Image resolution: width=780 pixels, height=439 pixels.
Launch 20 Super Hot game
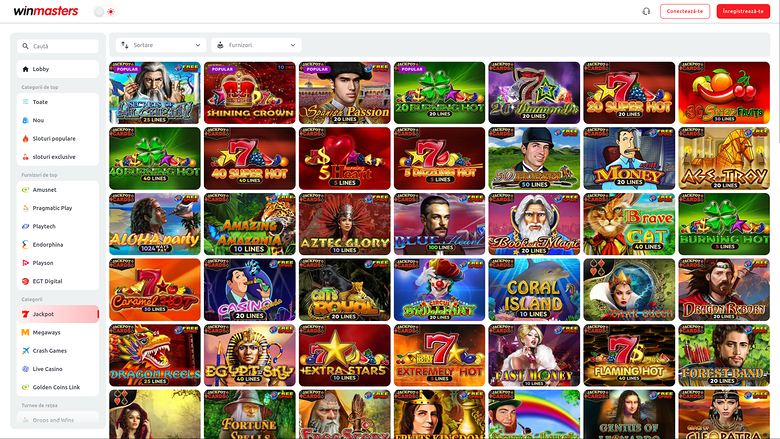pyautogui.click(x=629, y=93)
